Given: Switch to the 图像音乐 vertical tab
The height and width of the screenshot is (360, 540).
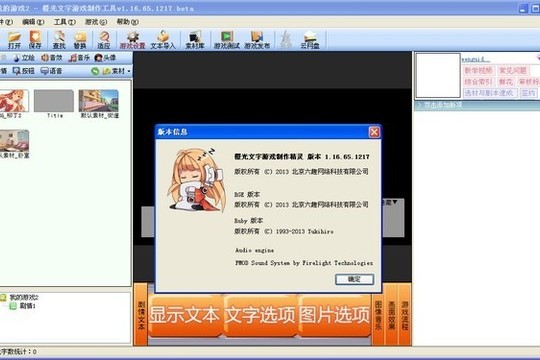Looking at the screenshot, I should (x=378, y=315).
